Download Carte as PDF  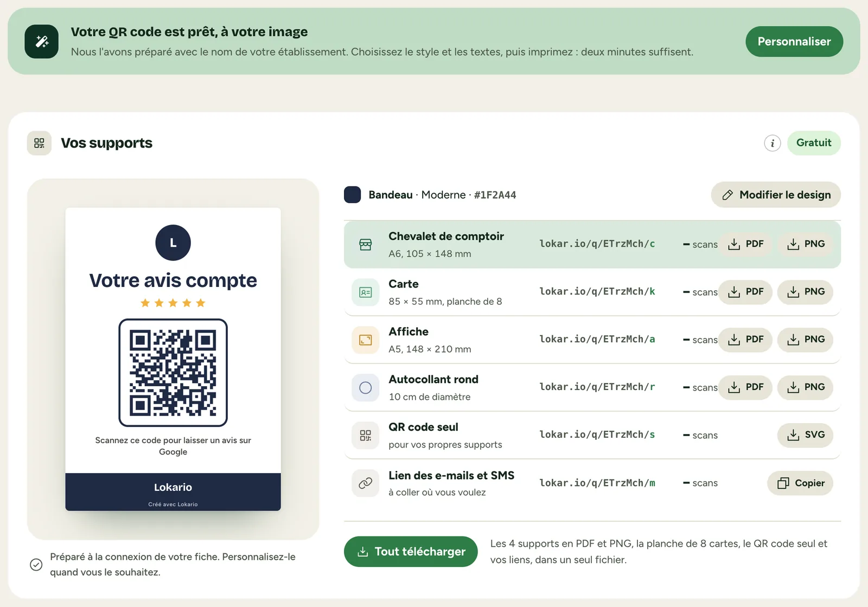745,292
